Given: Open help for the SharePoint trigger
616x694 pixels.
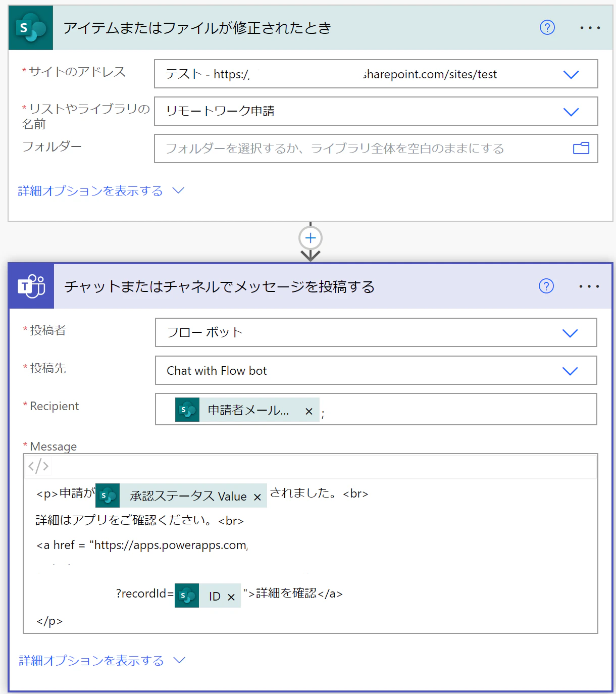Looking at the screenshot, I should (x=547, y=27).
